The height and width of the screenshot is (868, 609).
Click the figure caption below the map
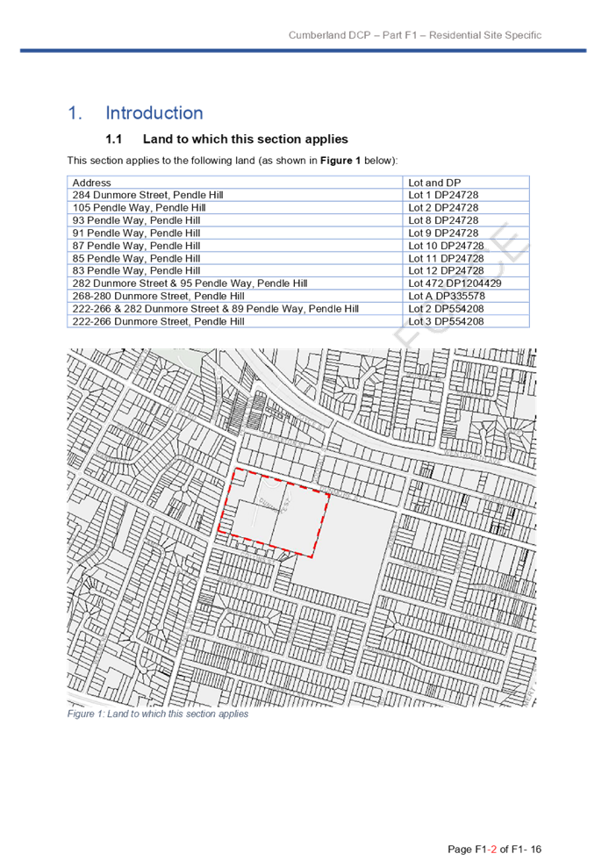click(158, 714)
